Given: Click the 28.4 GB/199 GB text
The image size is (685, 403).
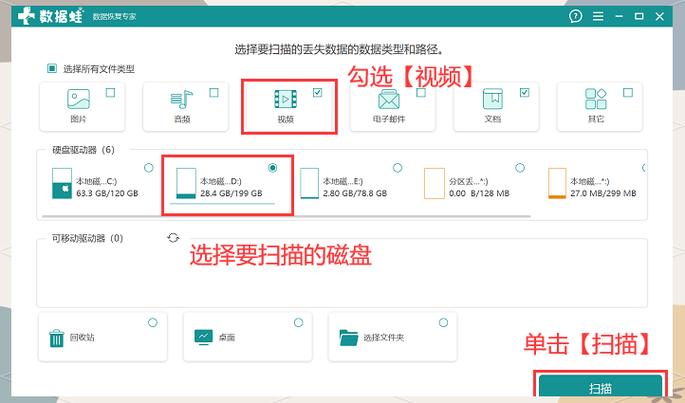Looking at the screenshot, I should (x=232, y=193).
